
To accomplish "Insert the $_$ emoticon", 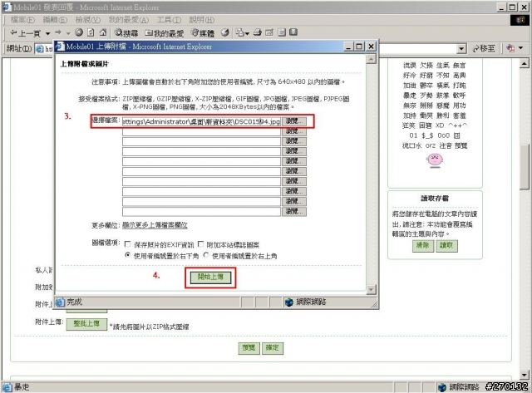I will click(427, 135).
